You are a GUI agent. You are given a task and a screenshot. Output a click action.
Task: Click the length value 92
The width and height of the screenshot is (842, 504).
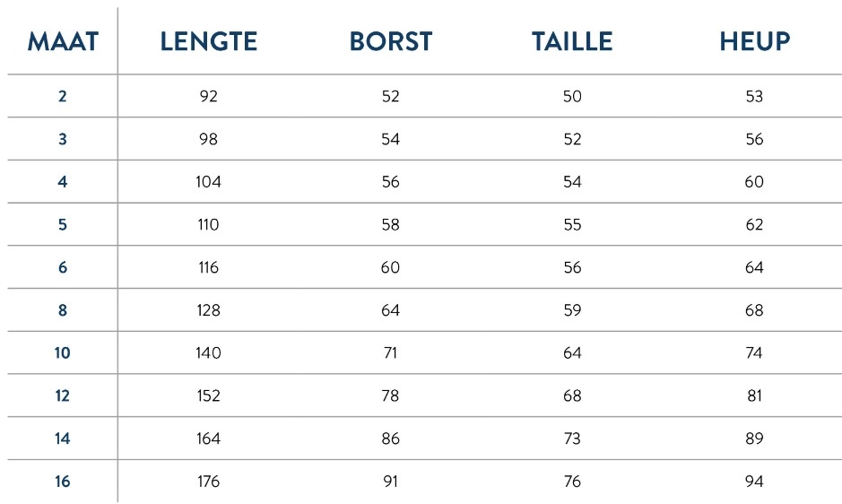click(x=208, y=96)
